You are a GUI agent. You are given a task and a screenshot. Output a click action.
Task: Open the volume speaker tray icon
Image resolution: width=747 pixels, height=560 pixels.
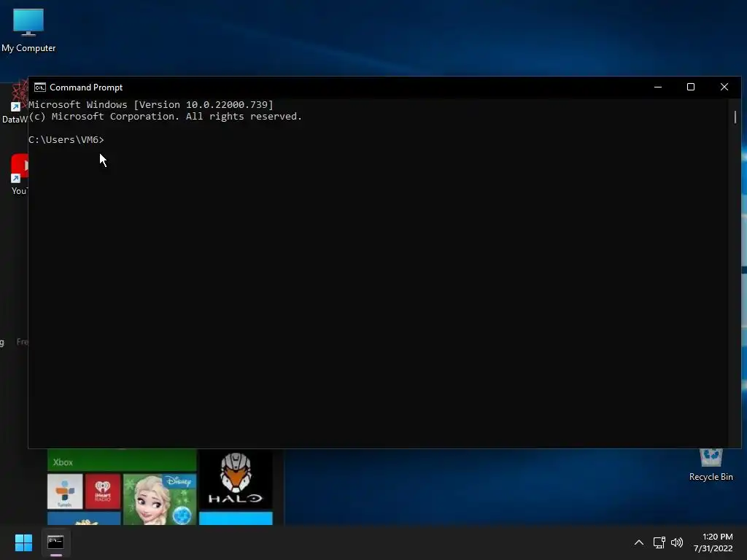676,542
